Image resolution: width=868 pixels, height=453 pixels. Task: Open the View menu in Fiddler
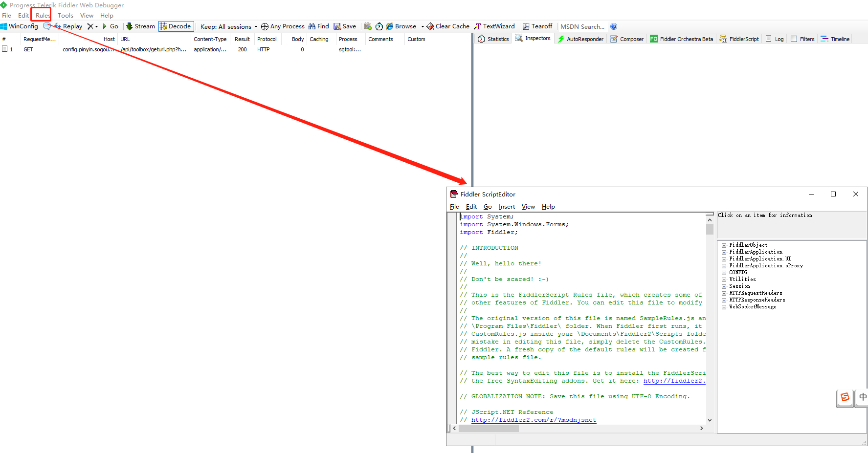(87, 15)
